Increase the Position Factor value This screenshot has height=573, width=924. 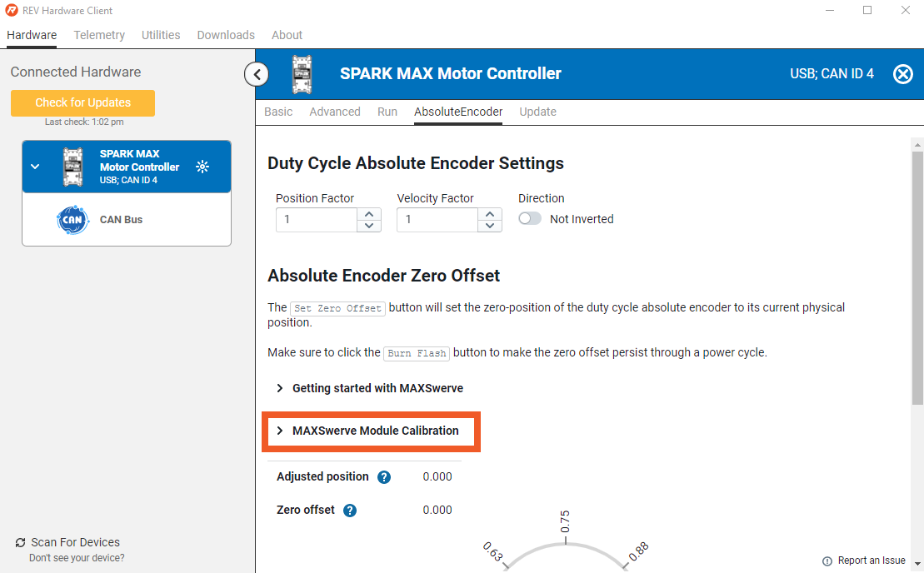coord(369,214)
